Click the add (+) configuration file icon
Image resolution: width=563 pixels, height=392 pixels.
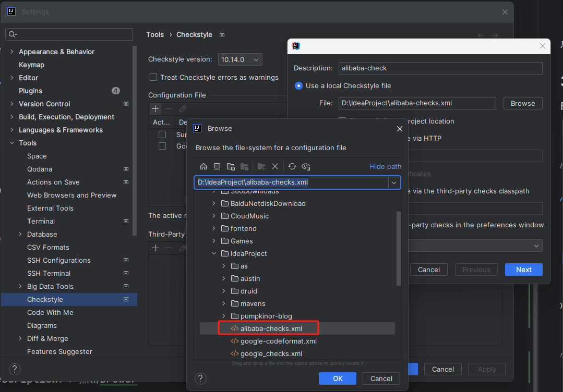point(155,109)
